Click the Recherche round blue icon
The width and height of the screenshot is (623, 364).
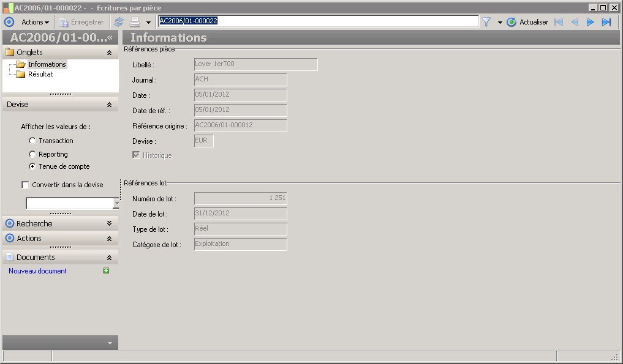tap(10, 223)
